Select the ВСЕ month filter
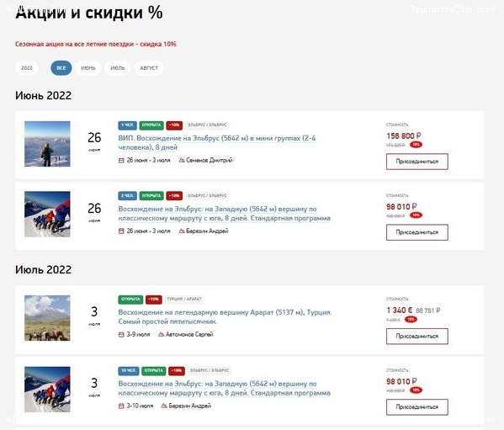The height and width of the screenshot is (430, 504). point(61,68)
